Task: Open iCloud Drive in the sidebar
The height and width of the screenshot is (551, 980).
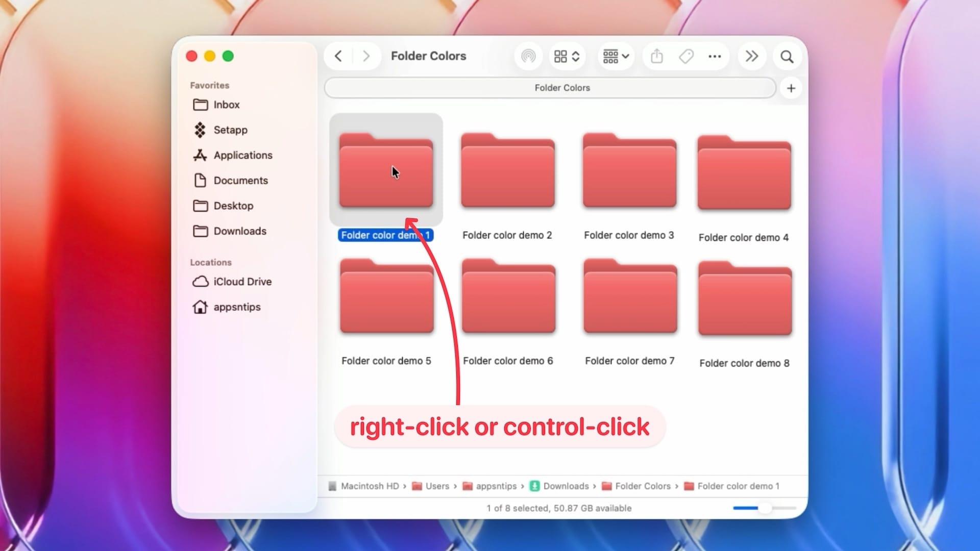Action: (x=232, y=282)
